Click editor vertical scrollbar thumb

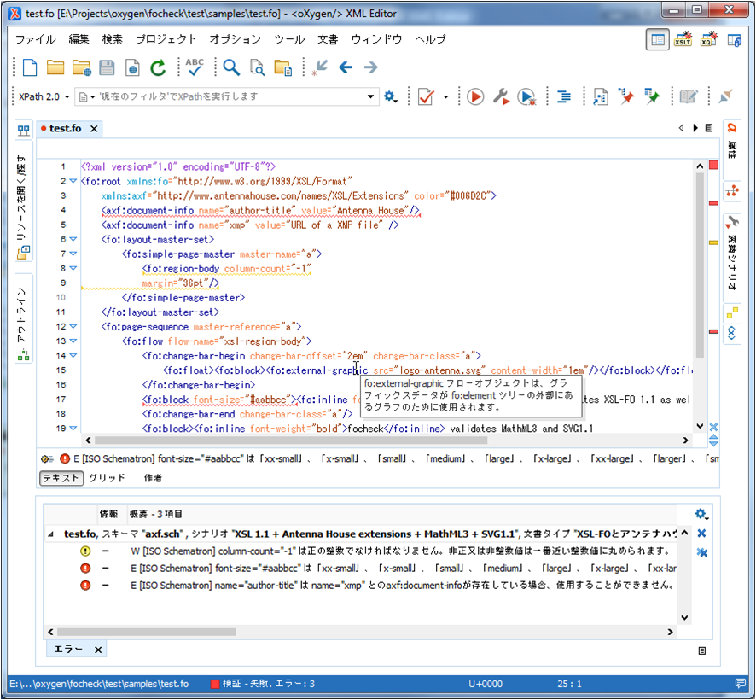click(700, 265)
